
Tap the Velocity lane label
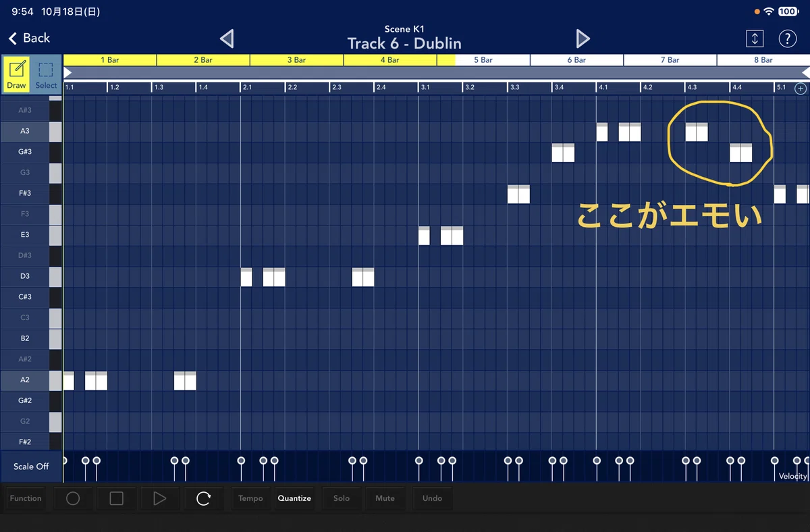click(792, 476)
